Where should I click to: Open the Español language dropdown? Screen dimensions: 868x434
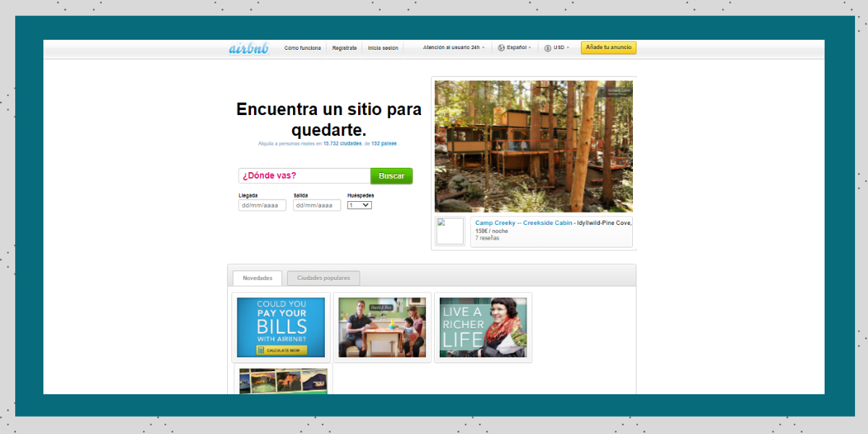[519, 48]
